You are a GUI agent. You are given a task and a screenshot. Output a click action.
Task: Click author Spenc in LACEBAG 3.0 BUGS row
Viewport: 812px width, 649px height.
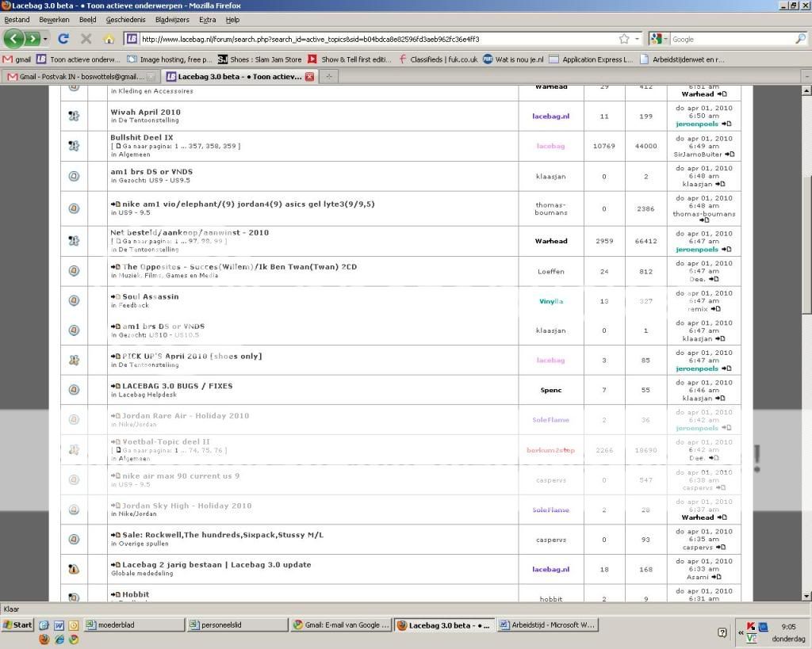pos(551,390)
